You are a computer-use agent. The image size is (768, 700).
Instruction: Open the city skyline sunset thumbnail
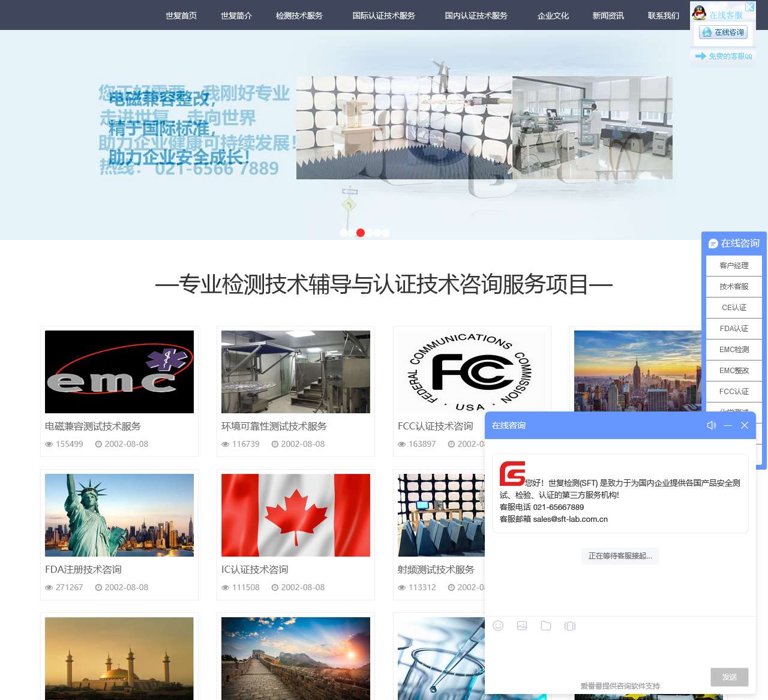click(638, 371)
